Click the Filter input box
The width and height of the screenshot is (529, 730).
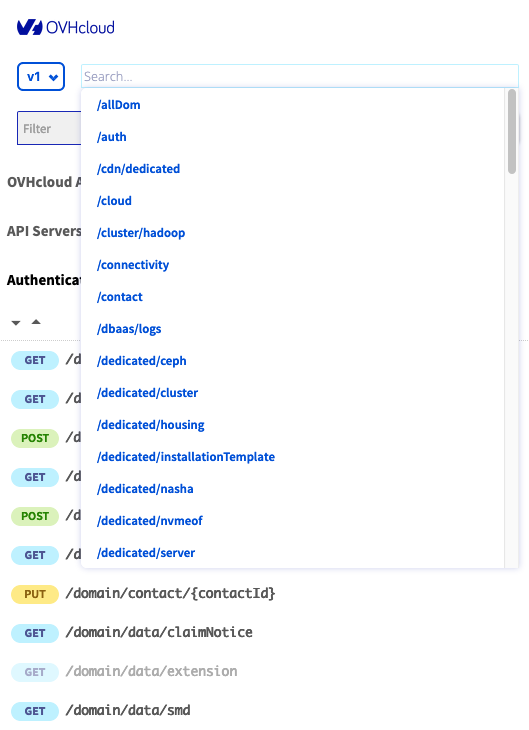point(49,128)
